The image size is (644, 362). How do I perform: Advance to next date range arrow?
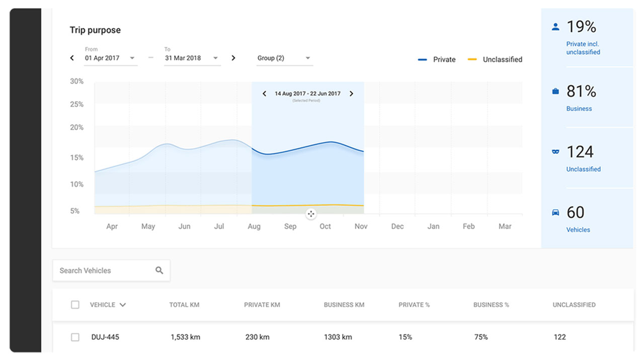click(233, 58)
